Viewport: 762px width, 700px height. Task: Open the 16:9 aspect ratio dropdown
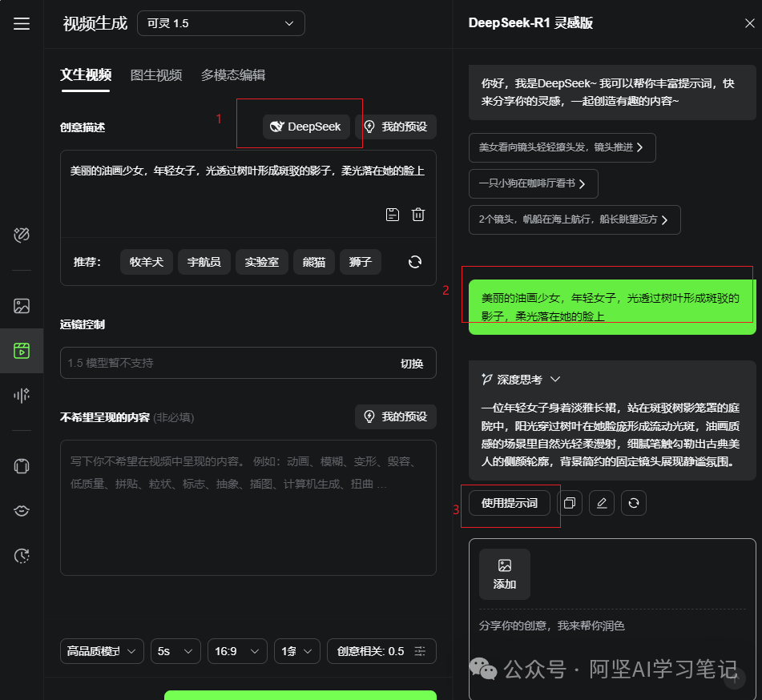[x=237, y=651]
